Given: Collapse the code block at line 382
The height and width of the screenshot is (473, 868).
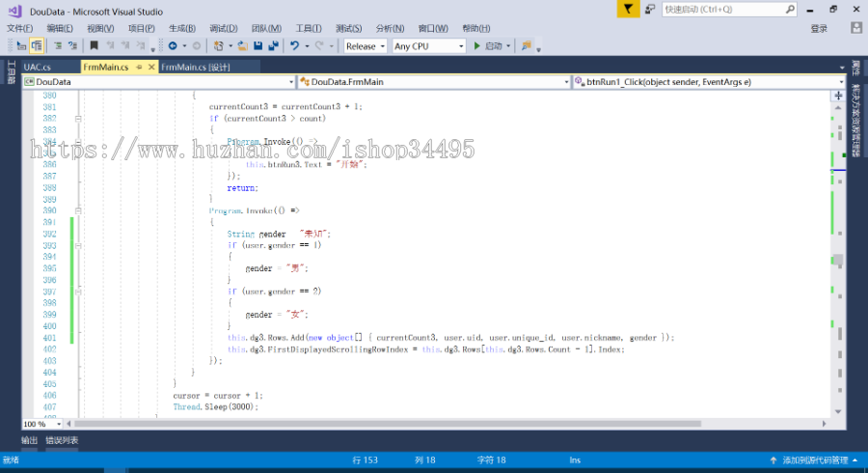Looking at the screenshot, I should point(78,119).
